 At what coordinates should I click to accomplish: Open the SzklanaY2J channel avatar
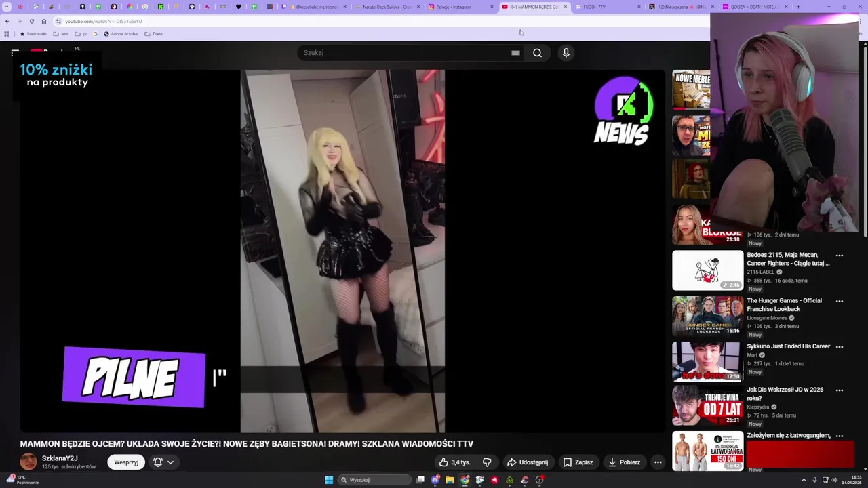[x=28, y=462]
